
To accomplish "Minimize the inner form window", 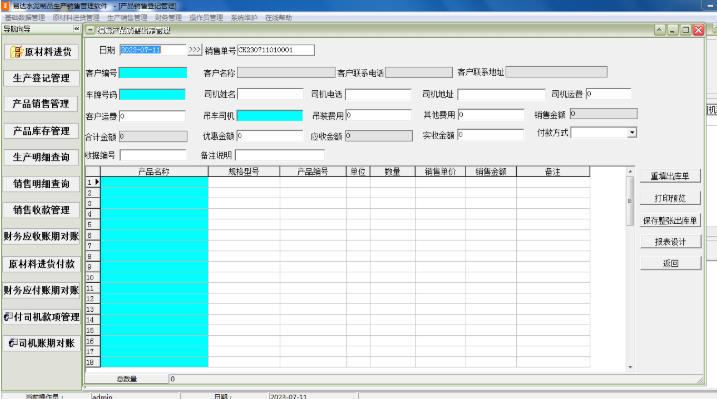I will (672, 30).
